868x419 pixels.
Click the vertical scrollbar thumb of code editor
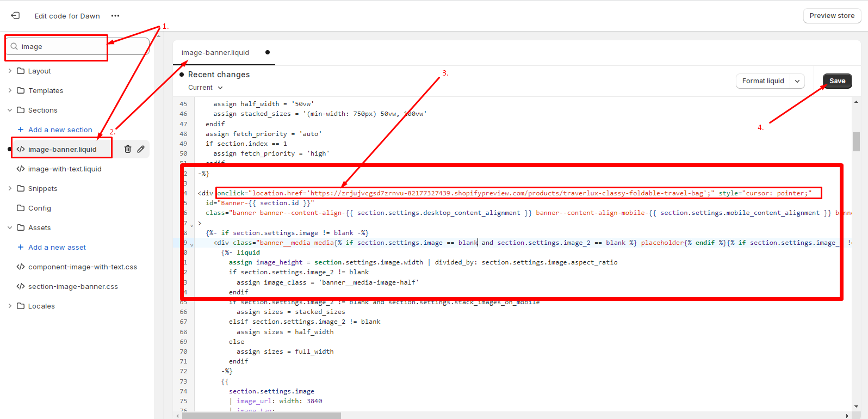point(856,141)
